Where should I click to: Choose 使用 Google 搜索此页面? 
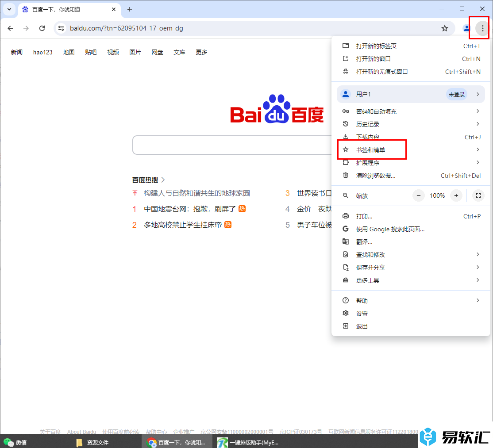tap(411, 229)
